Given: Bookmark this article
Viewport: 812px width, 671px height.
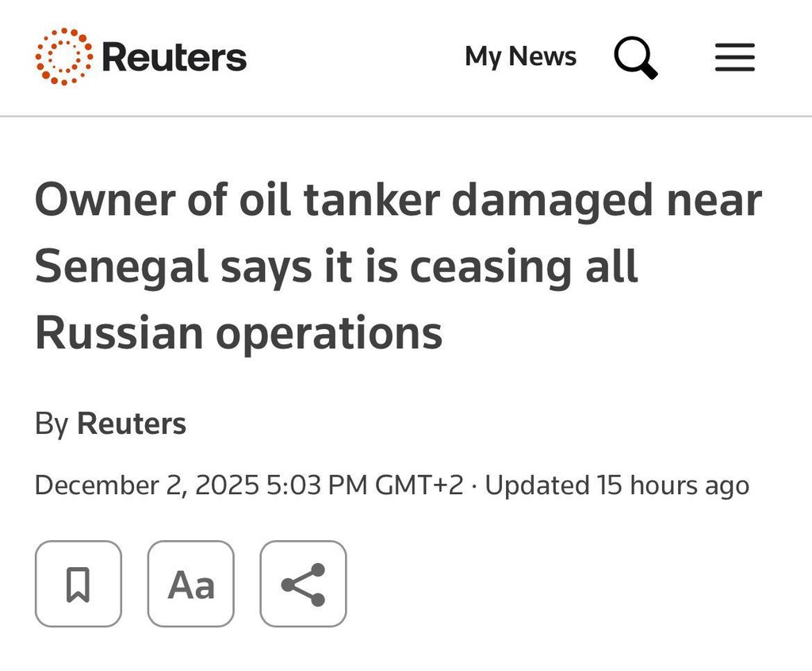Looking at the screenshot, I should [x=78, y=584].
